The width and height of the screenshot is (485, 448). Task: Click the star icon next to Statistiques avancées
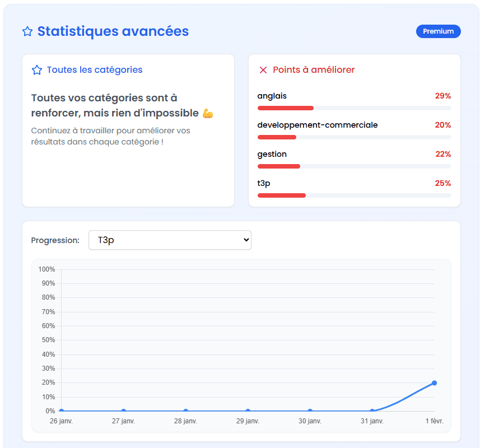(x=27, y=31)
